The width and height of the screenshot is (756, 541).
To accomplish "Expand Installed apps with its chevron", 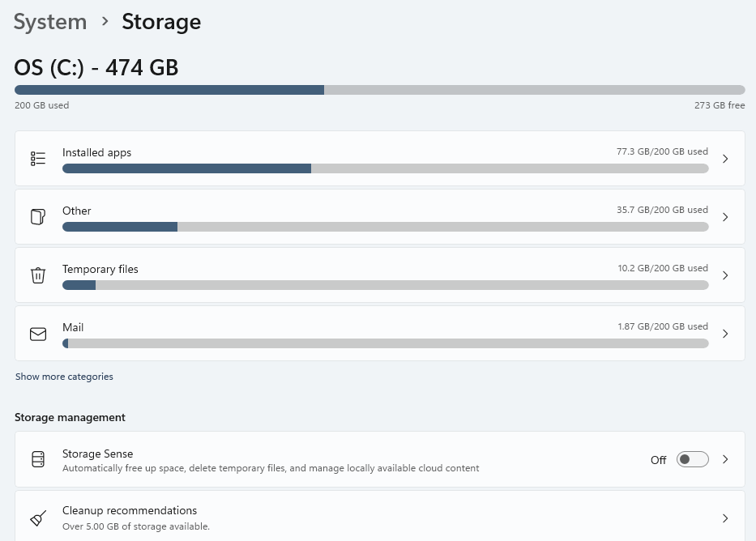I will [x=725, y=159].
